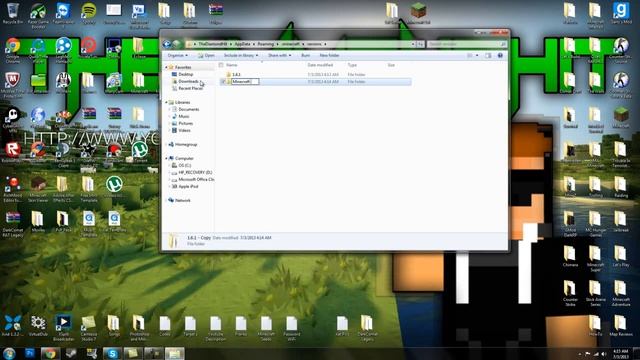Sort by the Size column header
Viewport: 640px width, 360px height.
point(391,65)
